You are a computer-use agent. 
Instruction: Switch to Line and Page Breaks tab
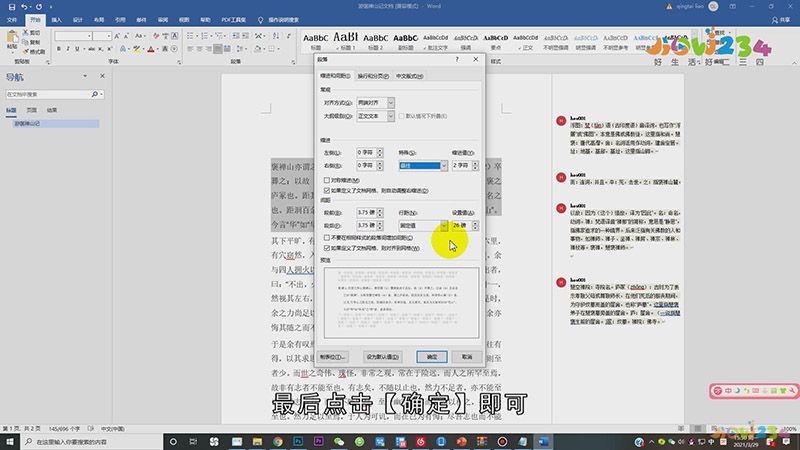click(373, 76)
